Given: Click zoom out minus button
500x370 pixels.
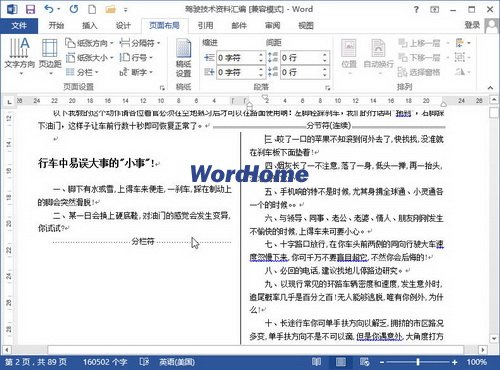Looking at the screenshot, I should coord(382,362).
